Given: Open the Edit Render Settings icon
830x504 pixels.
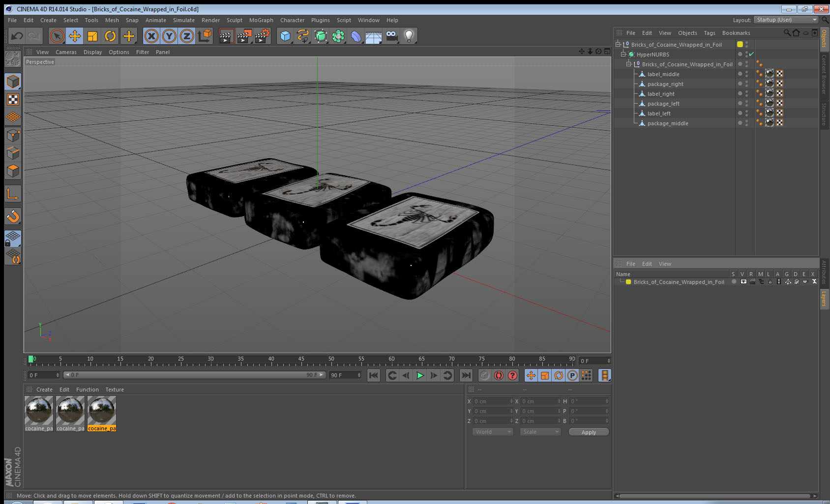Looking at the screenshot, I should pyautogui.click(x=263, y=36).
